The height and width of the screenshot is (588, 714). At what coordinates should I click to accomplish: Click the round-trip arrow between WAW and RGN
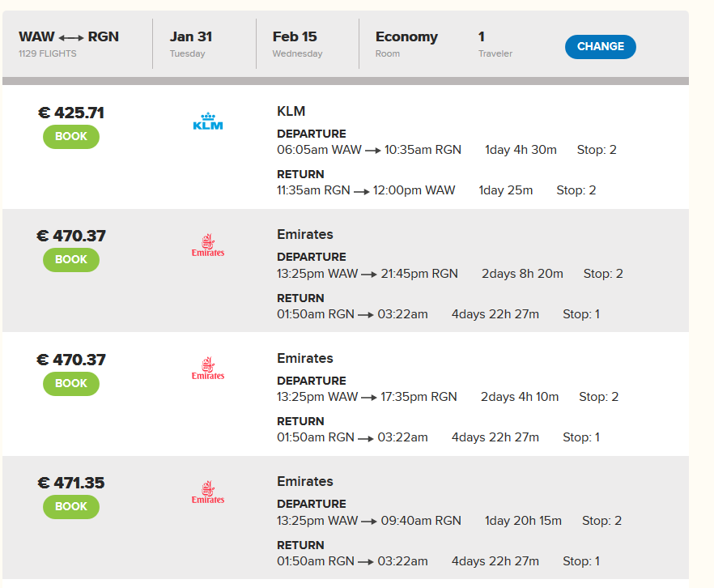[71, 38]
